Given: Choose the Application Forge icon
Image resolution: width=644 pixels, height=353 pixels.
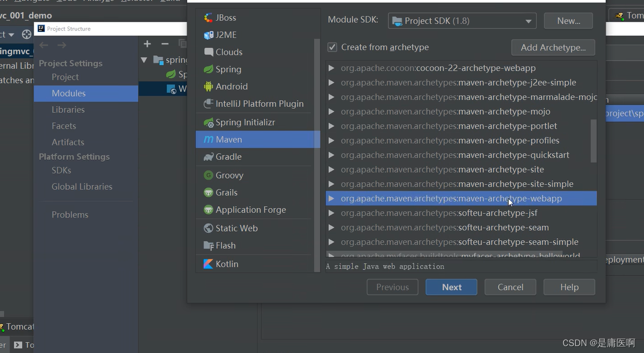Looking at the screenshot, I should (x=208, y=210).
